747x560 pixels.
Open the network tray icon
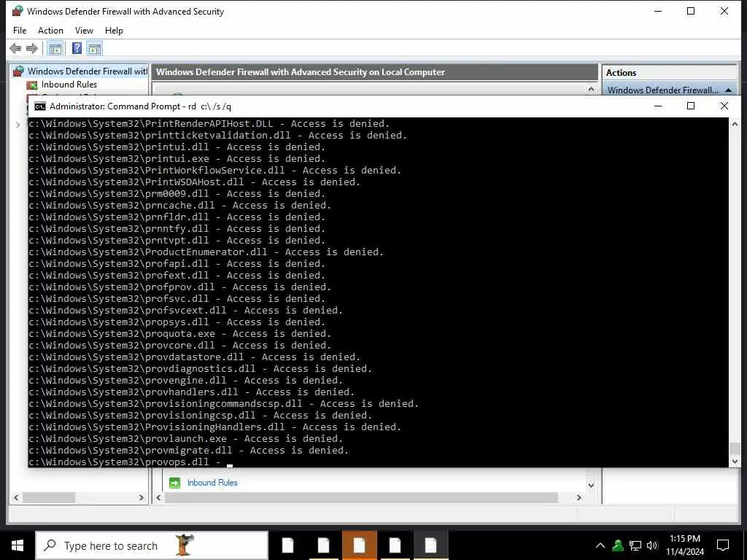pyautogui.click(x=635, y=545)
